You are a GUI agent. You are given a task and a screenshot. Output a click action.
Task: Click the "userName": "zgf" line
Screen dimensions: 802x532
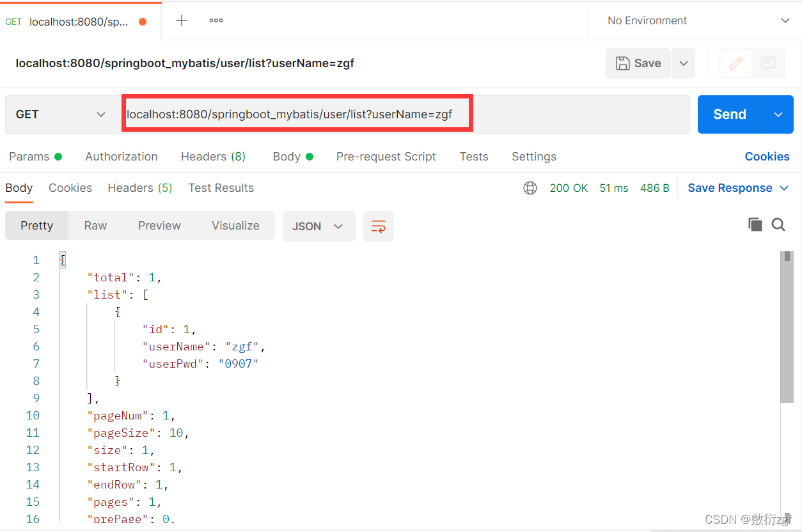click(x=204, y=347)
